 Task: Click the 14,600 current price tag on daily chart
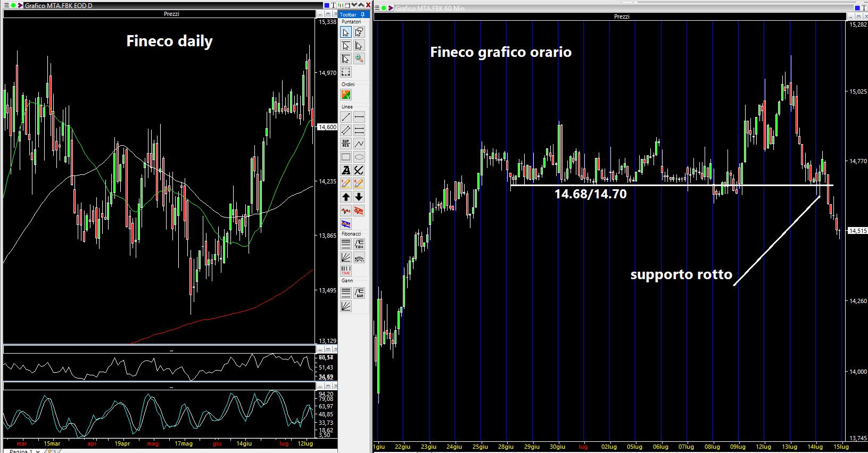tap(327, 127)
